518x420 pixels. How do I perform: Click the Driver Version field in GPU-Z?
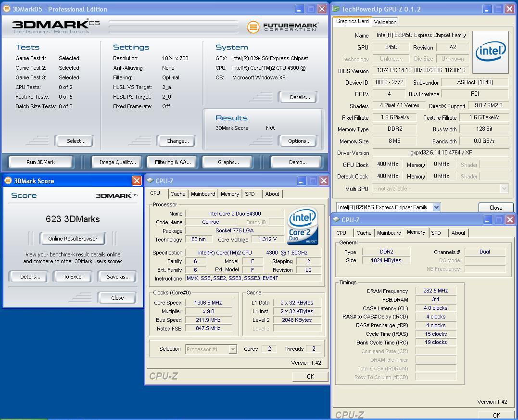point(441,153)
